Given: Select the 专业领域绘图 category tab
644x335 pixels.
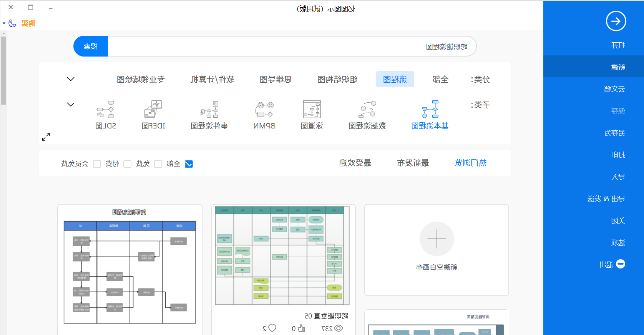Looking at the screenshot, I should [141, 79].
